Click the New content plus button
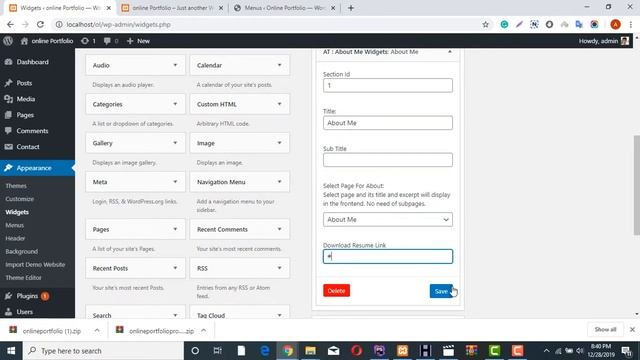This screenshot has height=360, width=640. point(138,41)
